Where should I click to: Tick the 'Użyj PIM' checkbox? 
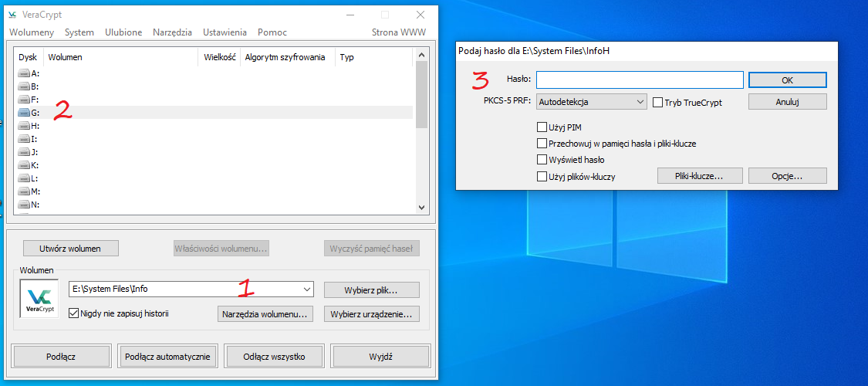(542, 127)
